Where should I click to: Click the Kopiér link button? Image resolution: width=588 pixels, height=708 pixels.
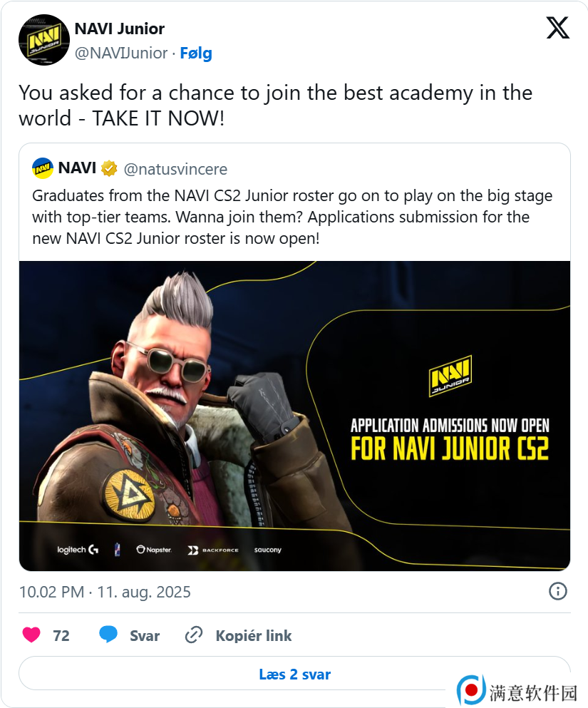coord(254,635)
